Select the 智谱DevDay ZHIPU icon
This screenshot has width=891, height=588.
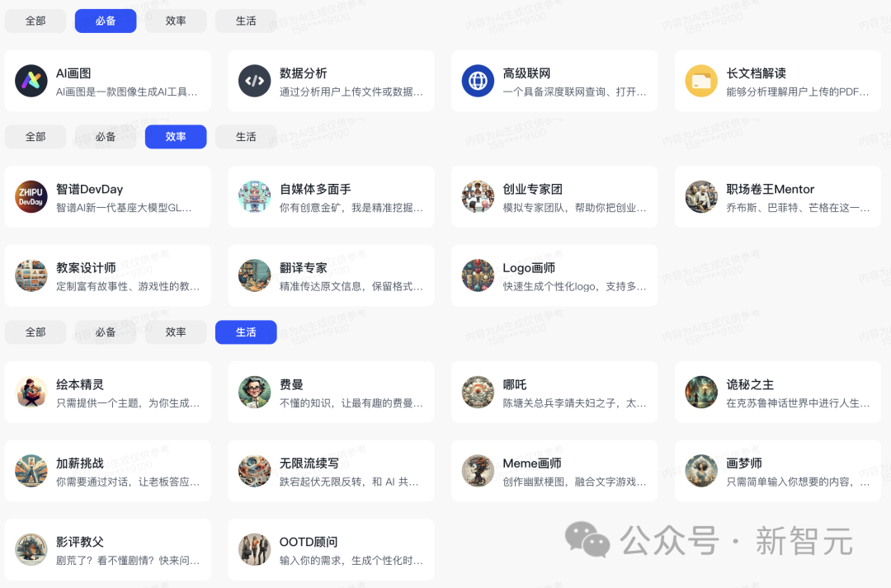point(31,196)
